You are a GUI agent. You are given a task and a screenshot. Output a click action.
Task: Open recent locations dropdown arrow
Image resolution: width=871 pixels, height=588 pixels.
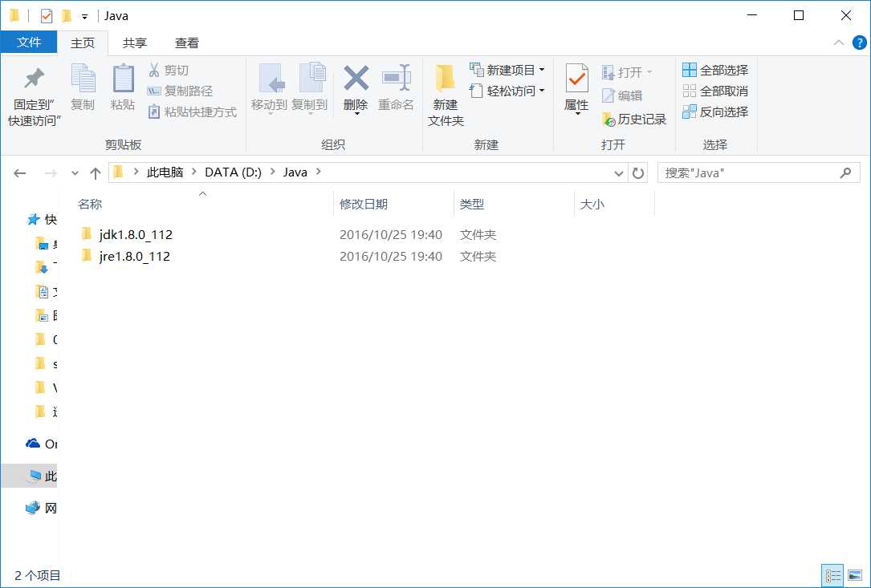(75, 173)
